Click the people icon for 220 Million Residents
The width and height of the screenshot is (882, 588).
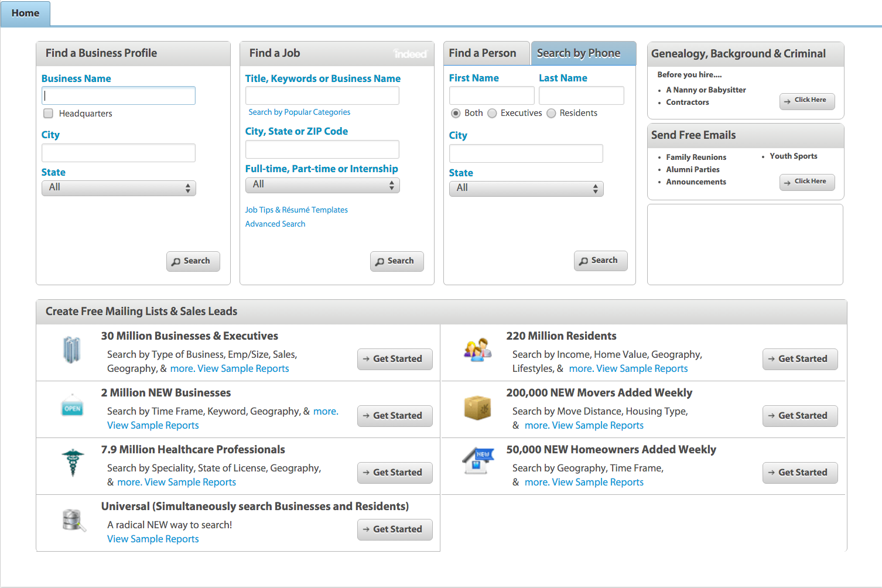(x=477, y=350)
